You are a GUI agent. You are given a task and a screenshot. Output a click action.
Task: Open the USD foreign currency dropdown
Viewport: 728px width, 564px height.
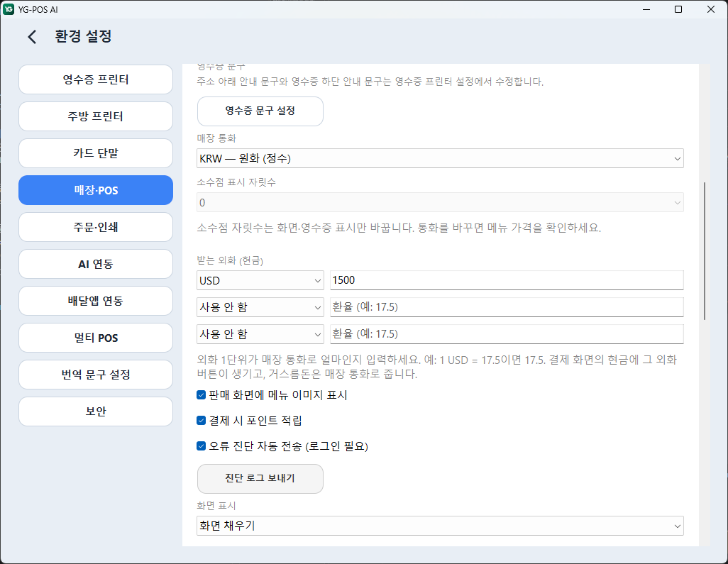pyautogui.click(x=260, y=280)
